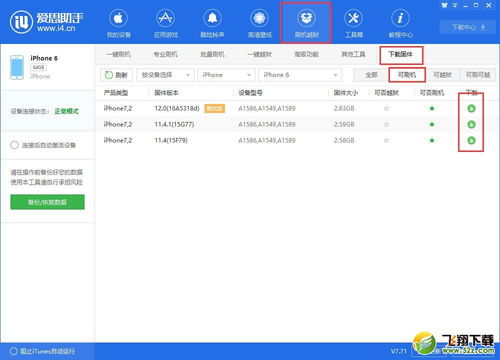Click the green 备份/恢复数据 button
Screen dimensions: 500x360
[x=47, y=202]
